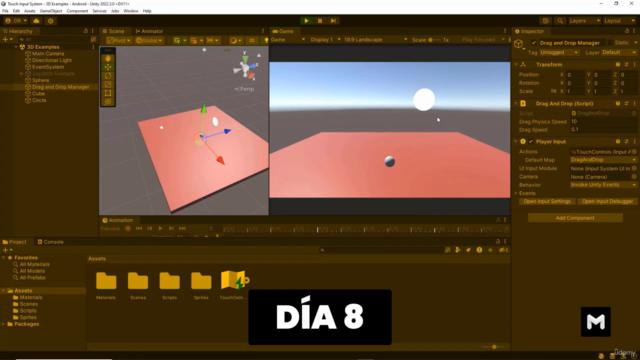Click the Add Component button
The image size is (640, 360).
tap(575, 218)
